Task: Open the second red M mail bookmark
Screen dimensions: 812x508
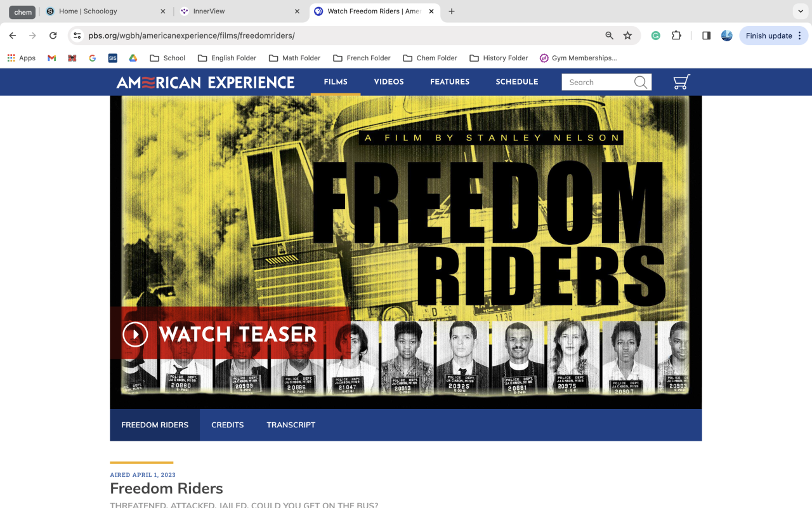Action: click(x=72, y=58)
